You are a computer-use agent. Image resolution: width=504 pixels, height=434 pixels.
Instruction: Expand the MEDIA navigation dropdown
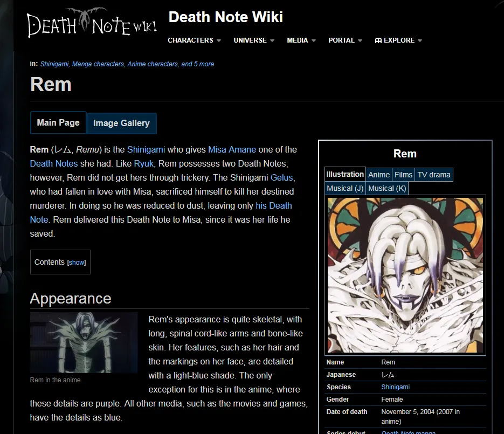click(x=301, y=40)
